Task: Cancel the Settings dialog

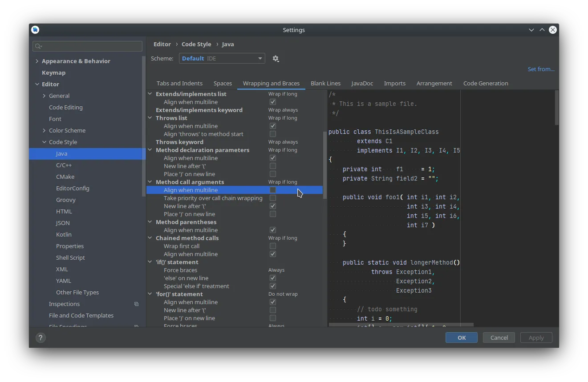Action: (499, 338)
